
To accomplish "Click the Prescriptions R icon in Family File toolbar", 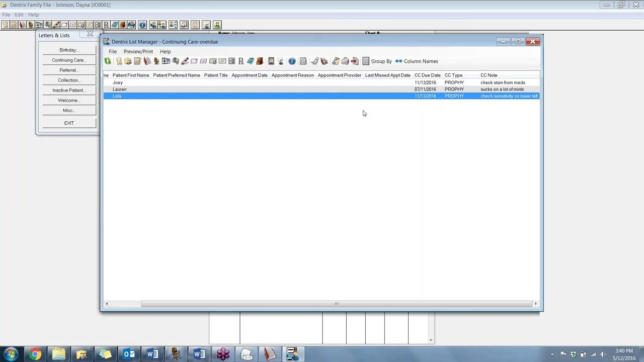I will [x=106, y=25].
